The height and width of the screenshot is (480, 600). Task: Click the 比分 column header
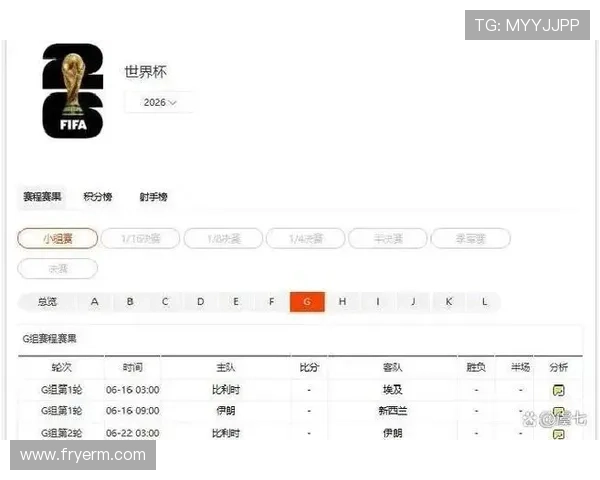pyautogui.click(x=309, y=367)
